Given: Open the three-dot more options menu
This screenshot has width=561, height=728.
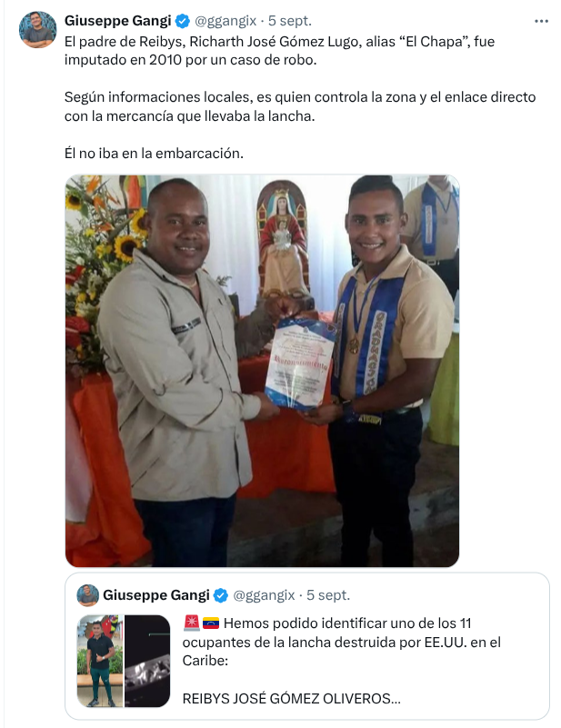Looking at the screenshot, I should click(541, 21).
